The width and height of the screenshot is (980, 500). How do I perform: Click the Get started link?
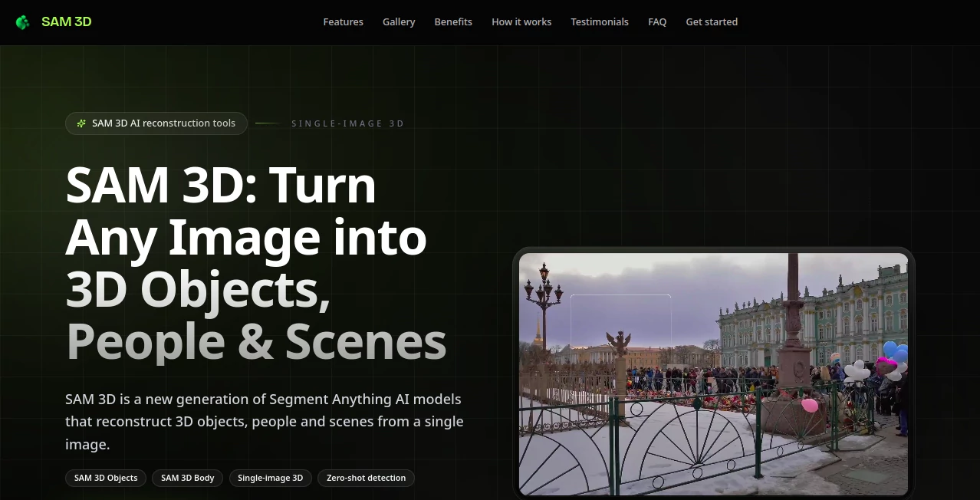[711, 21]
